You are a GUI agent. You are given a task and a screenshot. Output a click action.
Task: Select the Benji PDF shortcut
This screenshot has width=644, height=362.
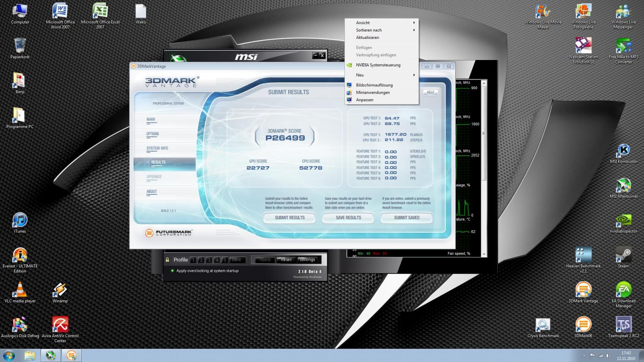coord(20,83)
